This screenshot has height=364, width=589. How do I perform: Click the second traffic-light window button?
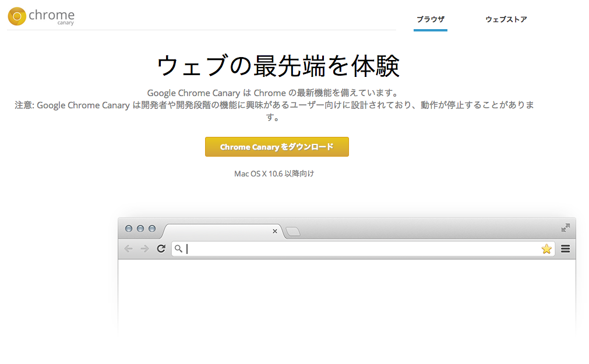click(x=140, y=228)
